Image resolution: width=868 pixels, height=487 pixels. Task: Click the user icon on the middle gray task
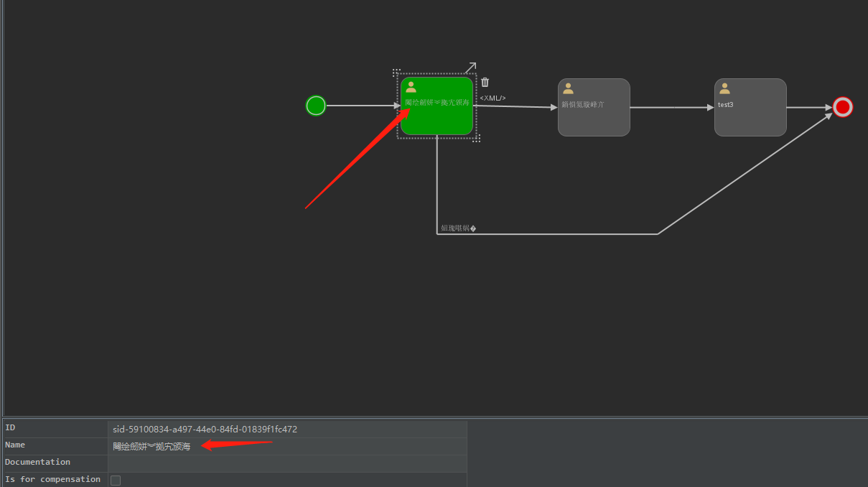568,88
